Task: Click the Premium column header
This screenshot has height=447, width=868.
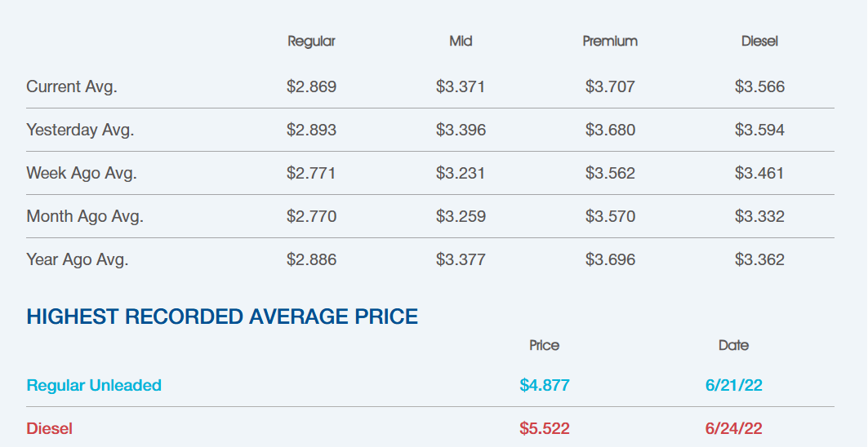Action: (x=610, y=41)
